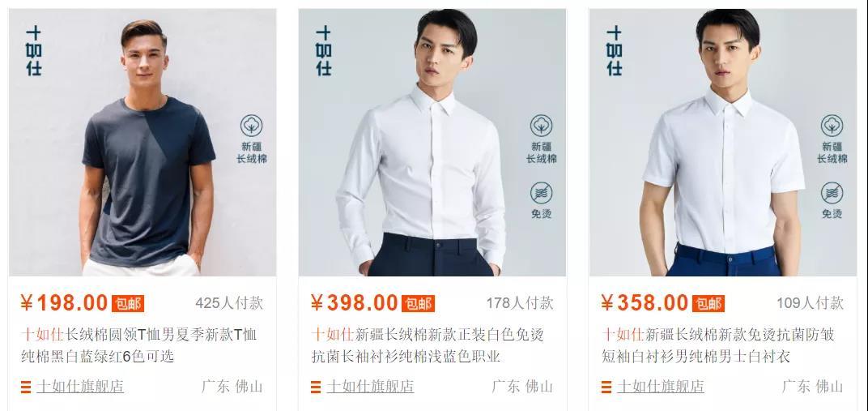Click the 包邮 badge next to ¥198.00
This screenshot has width=868, height=411.
(128, 303)
